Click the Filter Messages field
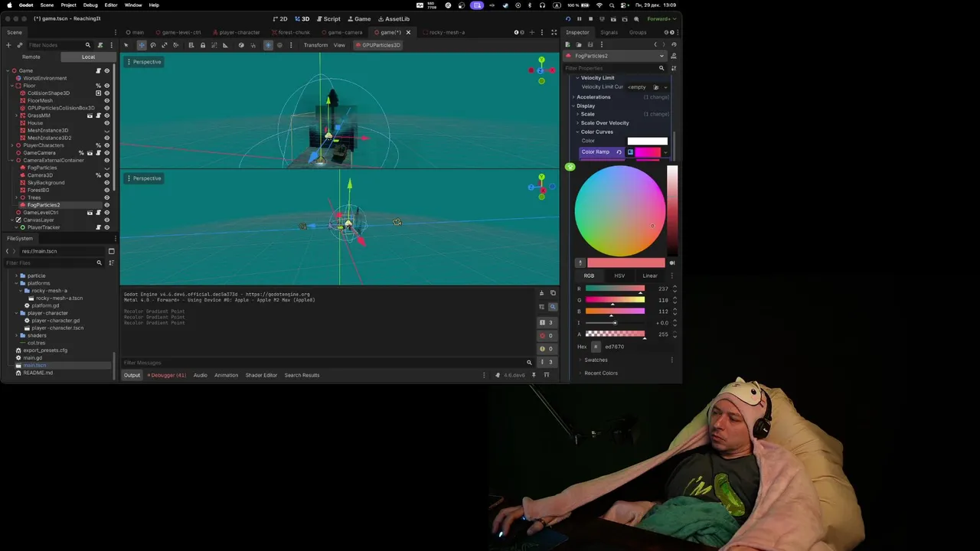The image size is (980, 551). point(328,363)
